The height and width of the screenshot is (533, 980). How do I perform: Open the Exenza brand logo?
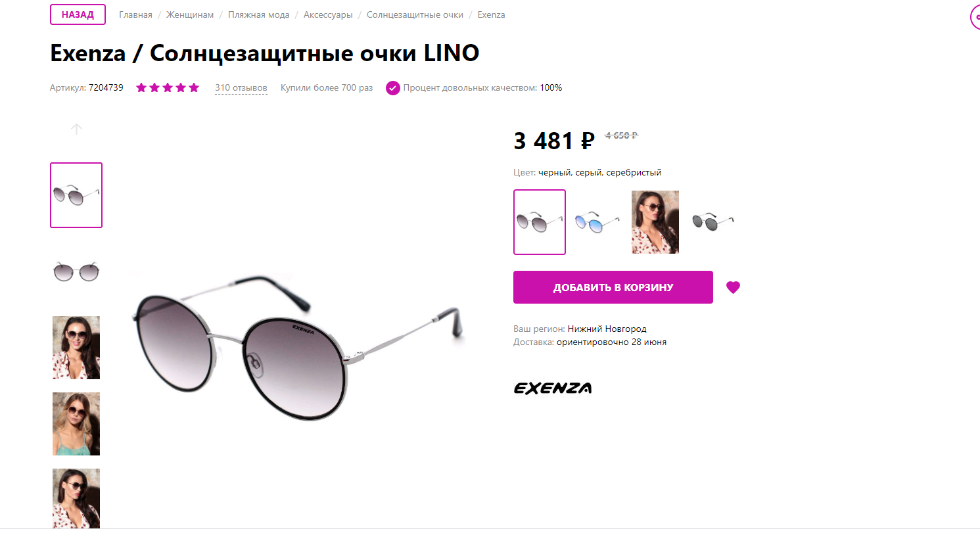tap(553, 388)
